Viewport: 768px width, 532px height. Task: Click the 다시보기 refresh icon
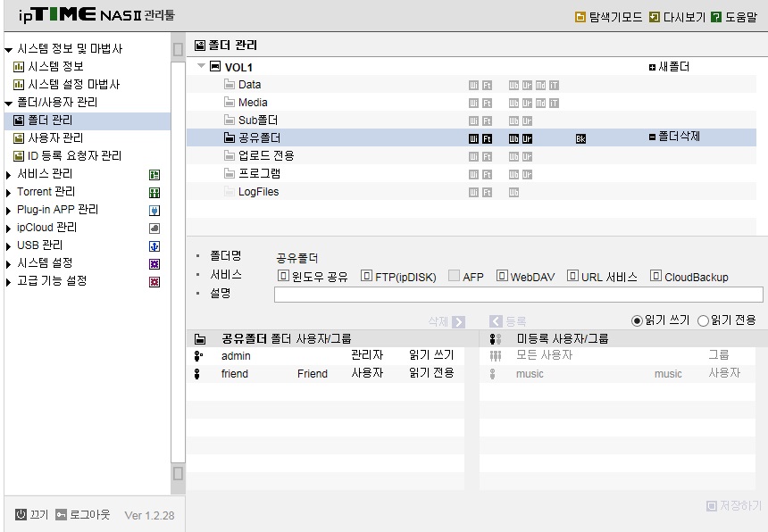click(654, 18)
